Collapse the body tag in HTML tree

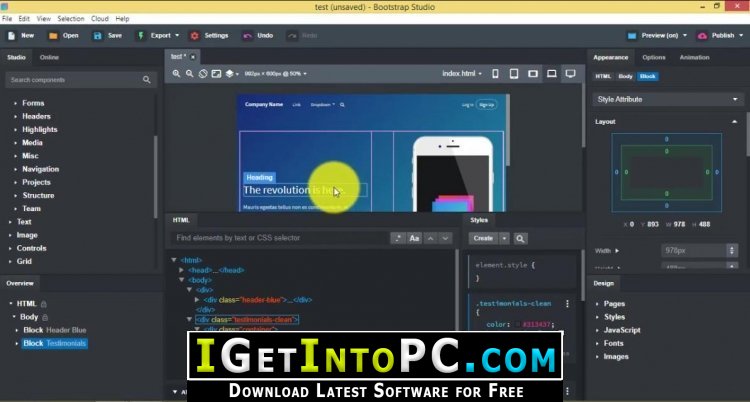pyautogui.click(x=181, y=280)
